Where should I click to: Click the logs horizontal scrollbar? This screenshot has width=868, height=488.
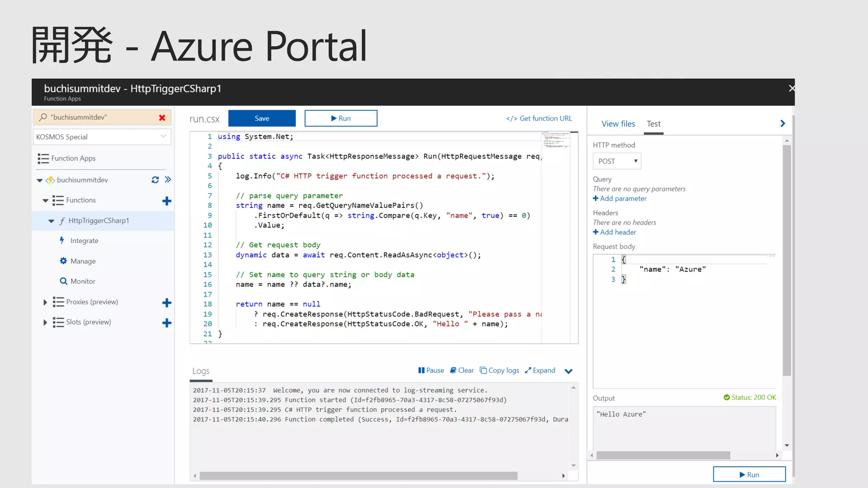point(358,476)
